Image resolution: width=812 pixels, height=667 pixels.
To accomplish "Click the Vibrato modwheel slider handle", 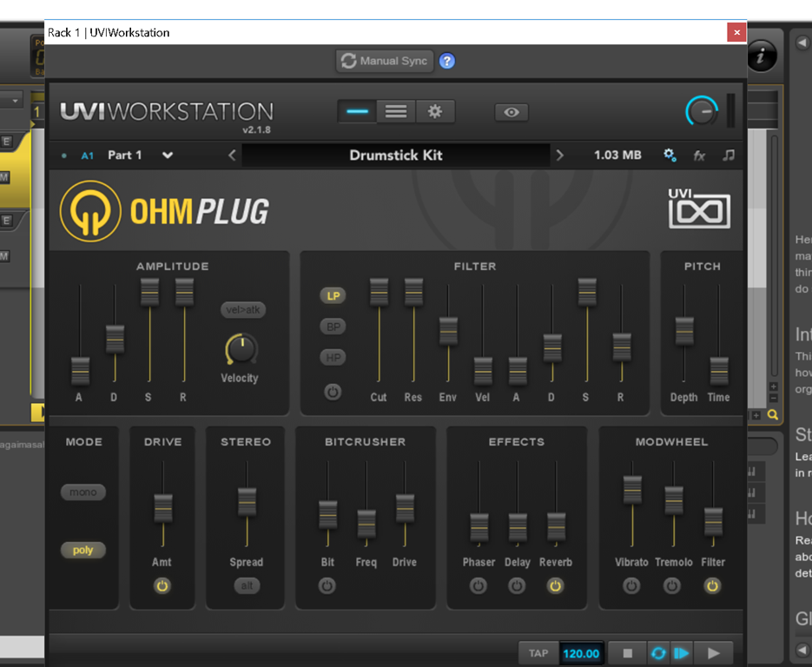I will coord(632,489).
